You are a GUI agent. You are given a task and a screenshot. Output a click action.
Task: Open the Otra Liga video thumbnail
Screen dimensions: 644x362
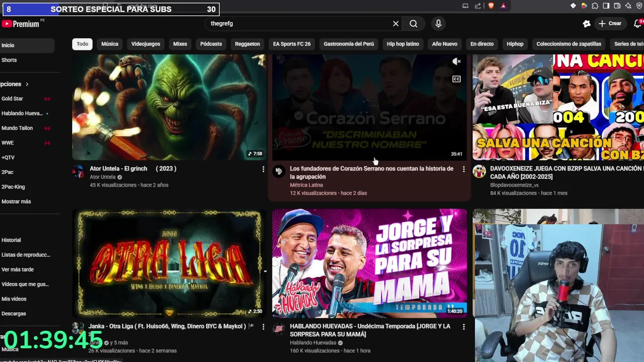pos(170,263)
